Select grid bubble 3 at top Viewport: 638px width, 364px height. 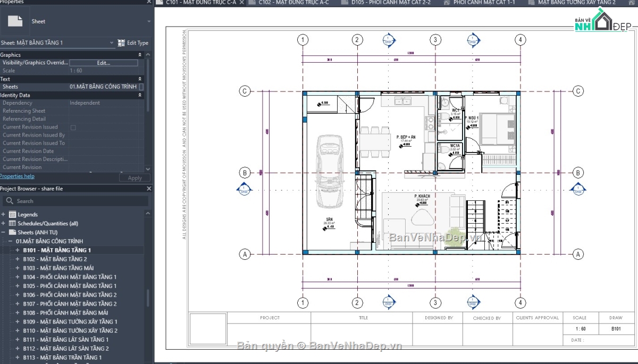tap(435, 39)
